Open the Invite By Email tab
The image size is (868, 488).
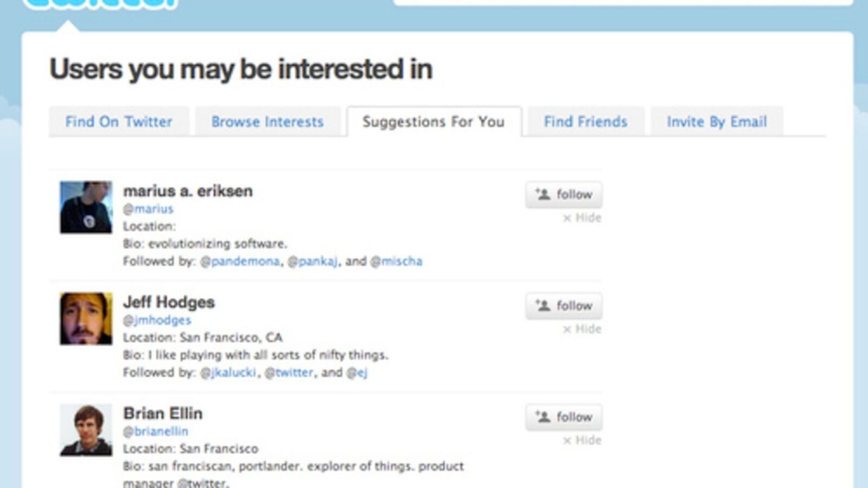716,121
